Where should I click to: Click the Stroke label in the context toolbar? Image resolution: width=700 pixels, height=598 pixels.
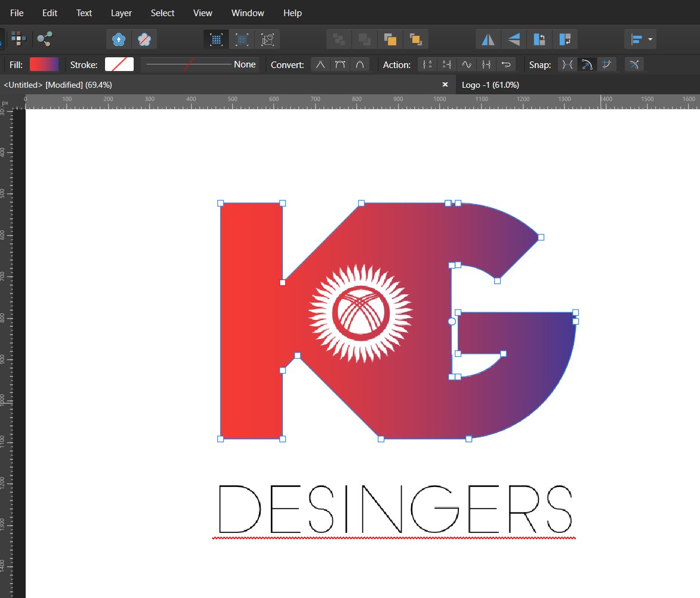[84, 65]
